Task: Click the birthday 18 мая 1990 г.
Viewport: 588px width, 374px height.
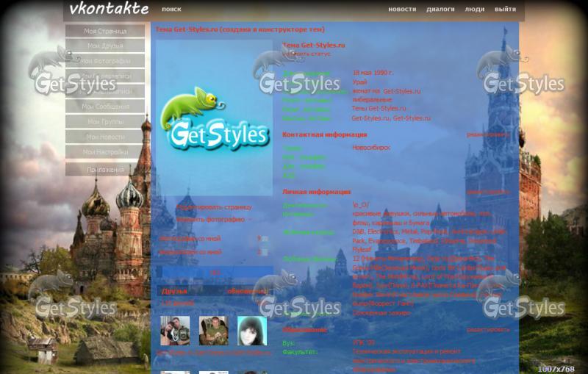Action: point(373,73)
